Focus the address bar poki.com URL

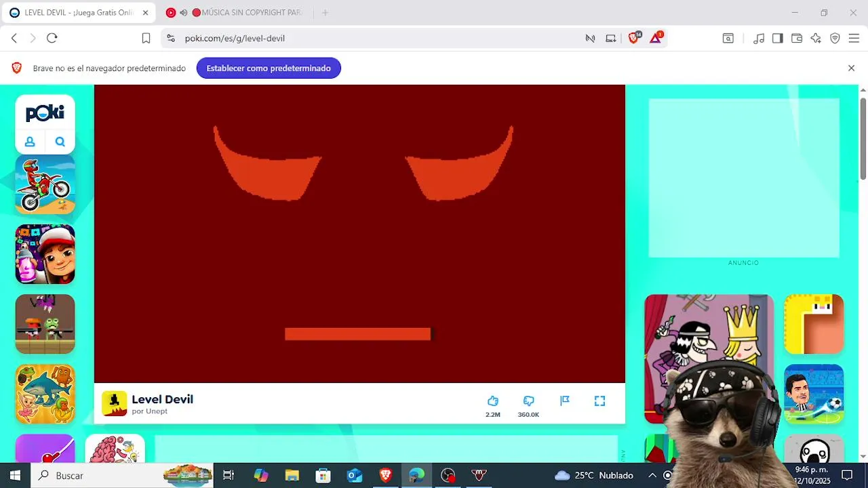(x=235, y=39)
